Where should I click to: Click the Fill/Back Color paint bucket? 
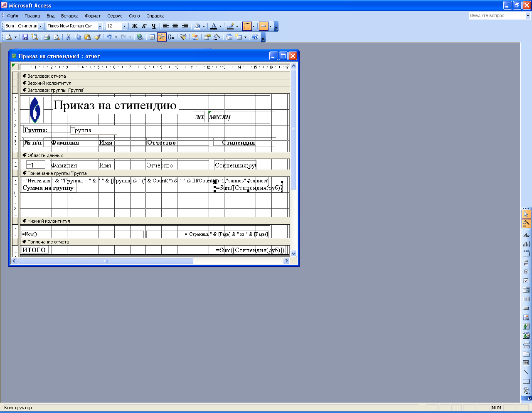tap(197, 26)
